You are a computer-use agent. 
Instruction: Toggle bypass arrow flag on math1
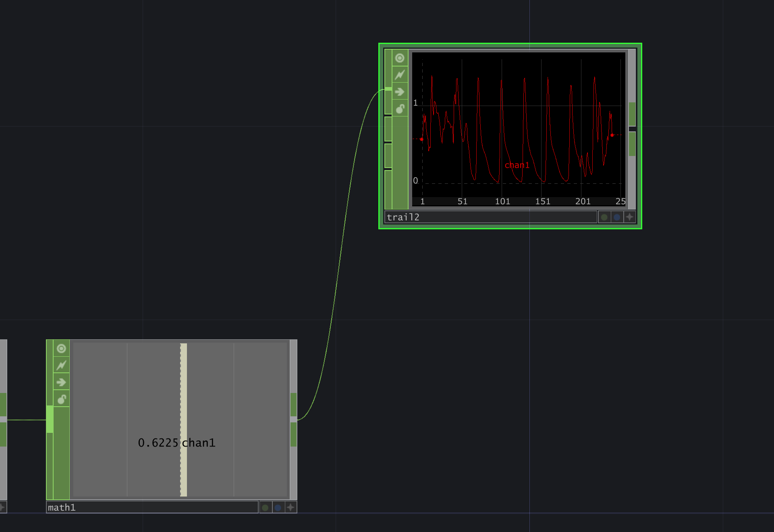[61, 382]
